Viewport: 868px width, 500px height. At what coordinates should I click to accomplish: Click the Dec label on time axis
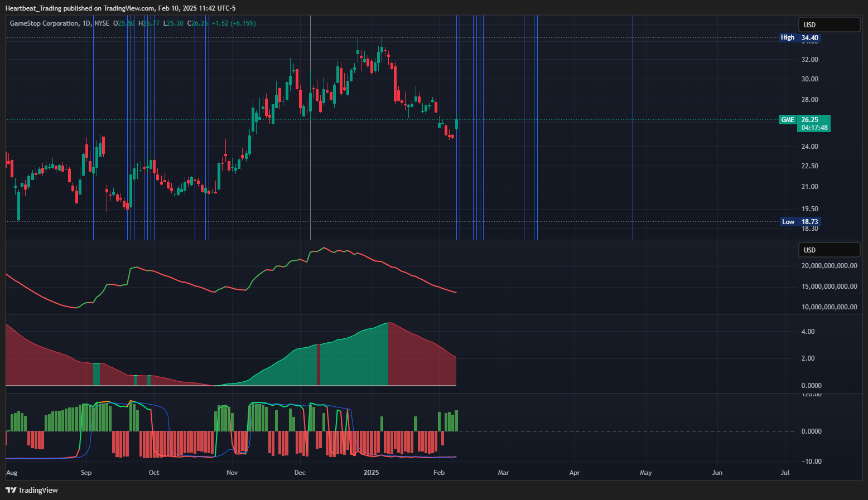point(300,473)
